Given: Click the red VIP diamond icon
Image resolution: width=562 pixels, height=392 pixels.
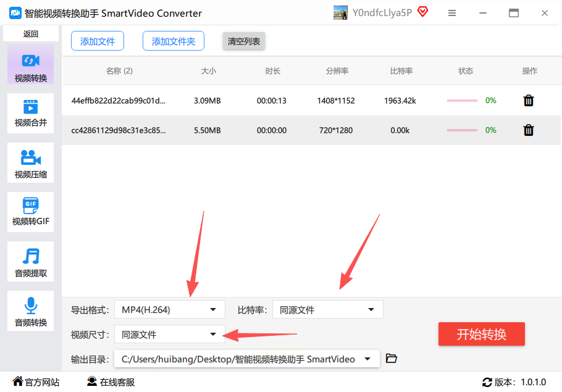Looking at the screenshot, I should click(423, 12).
